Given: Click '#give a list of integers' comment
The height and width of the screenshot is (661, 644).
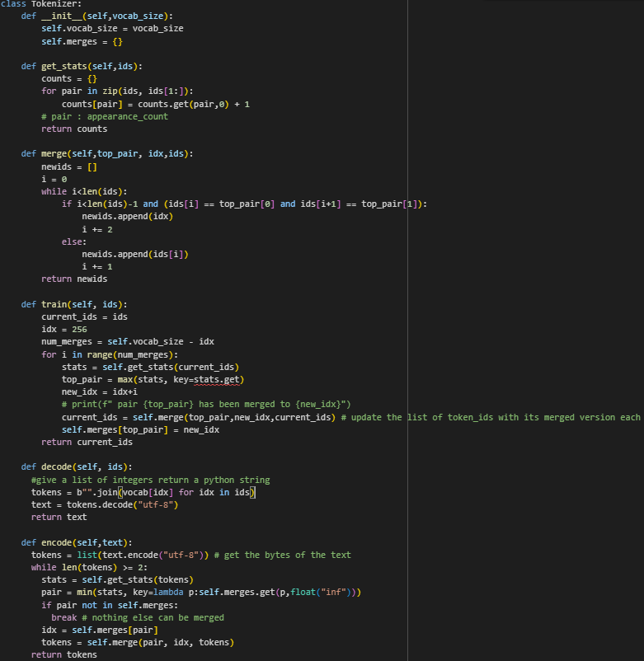Looking at the screenshot, I should pos(151,481).
